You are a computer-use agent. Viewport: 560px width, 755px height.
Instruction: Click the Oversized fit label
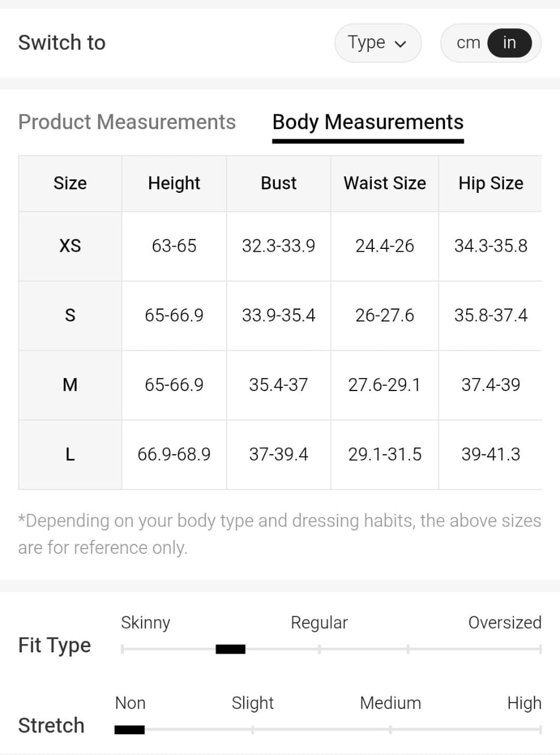point(505,623)
